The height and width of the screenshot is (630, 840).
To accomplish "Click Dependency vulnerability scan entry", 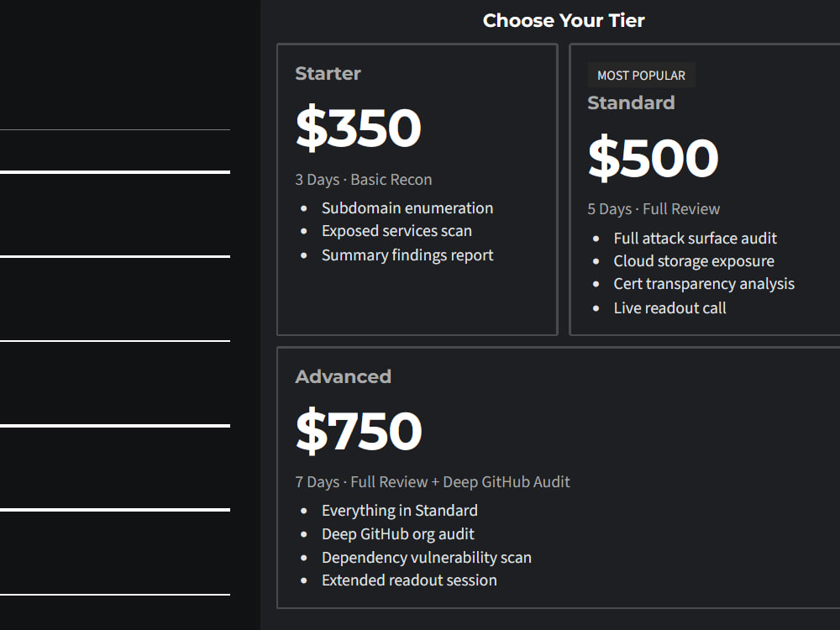I will pos(427,558).
